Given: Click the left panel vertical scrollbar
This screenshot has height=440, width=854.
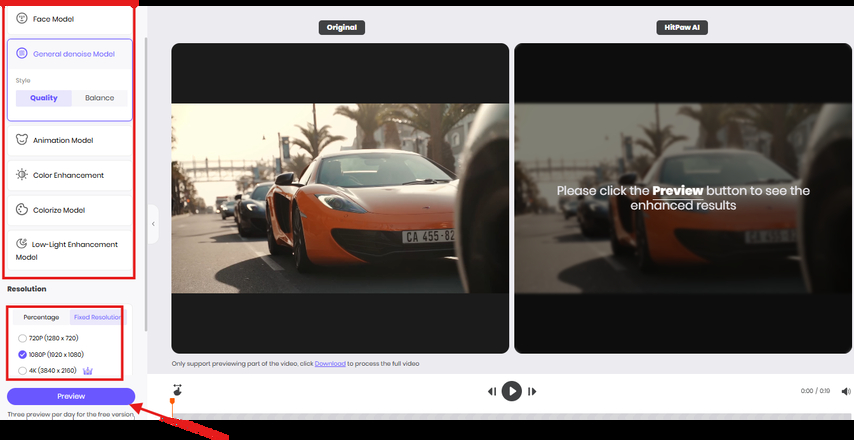Looking at the screenshot, I should pos(145,184).
